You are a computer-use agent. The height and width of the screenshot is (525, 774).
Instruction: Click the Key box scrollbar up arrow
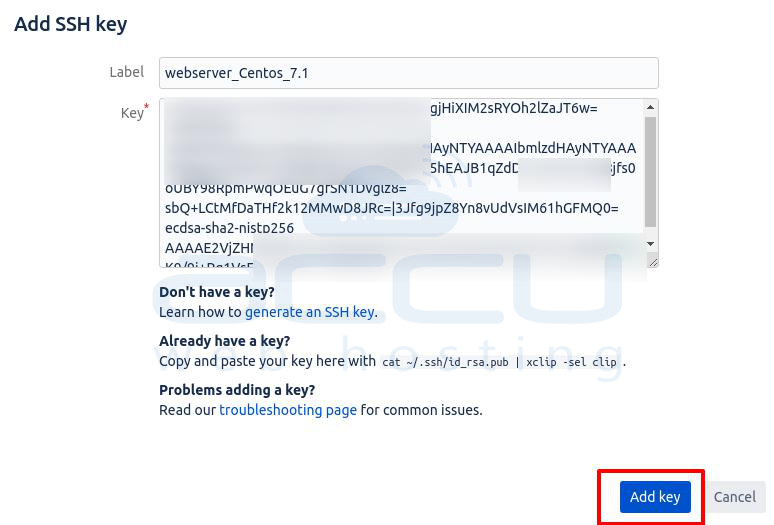click(651, 107)
